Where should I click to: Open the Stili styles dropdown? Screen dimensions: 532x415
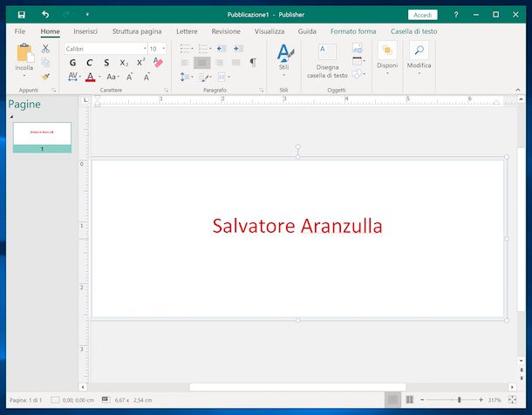click(x=284, y=58)
